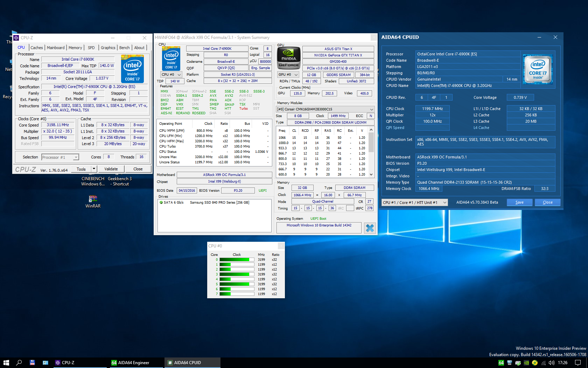Click the taskbar search magnifier icon
The height and width of the screenshot is (368, 588).
[x=19, y=363]
